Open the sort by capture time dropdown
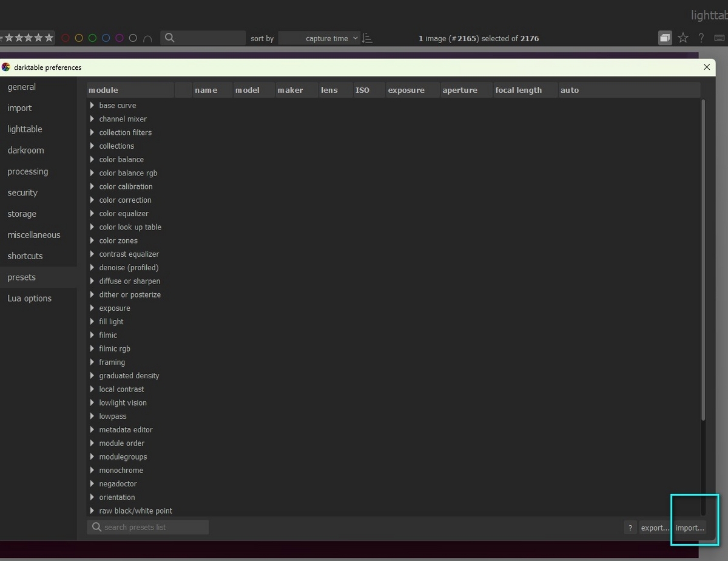 click(x=319, y=38)
